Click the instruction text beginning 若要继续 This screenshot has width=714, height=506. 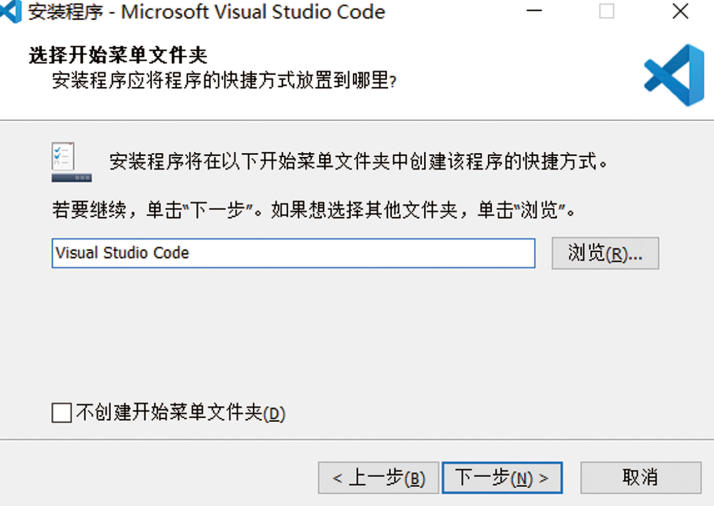pyautogui.click(x=314, y=210)
